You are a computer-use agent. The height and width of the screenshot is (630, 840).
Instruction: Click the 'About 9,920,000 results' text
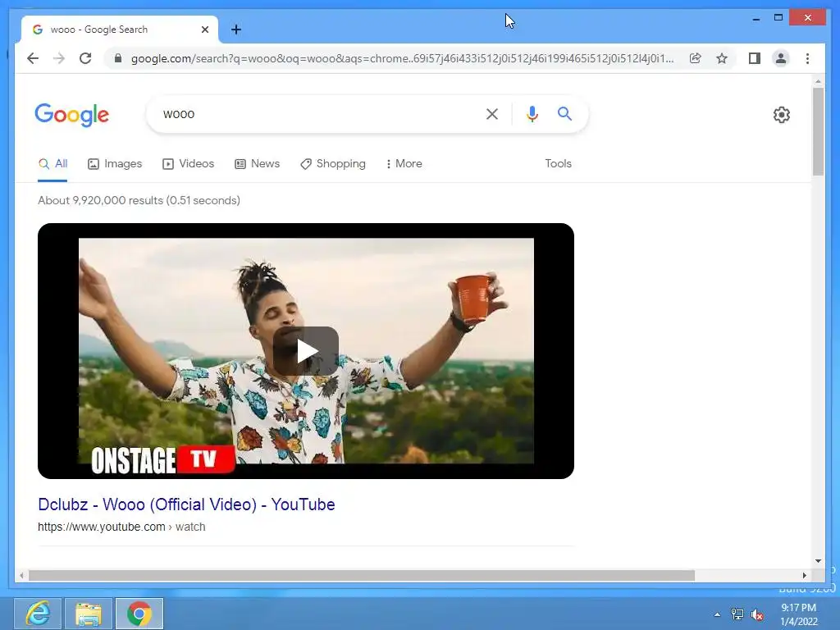tap(139, 200)
